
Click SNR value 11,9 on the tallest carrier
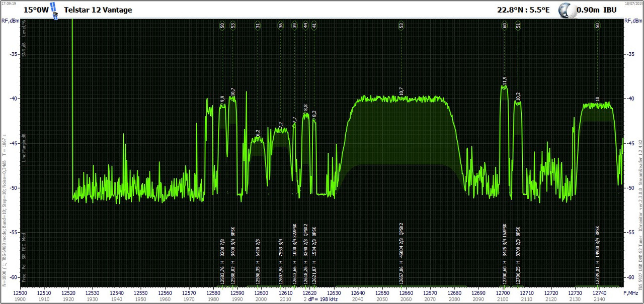click(x=505, y=81)
